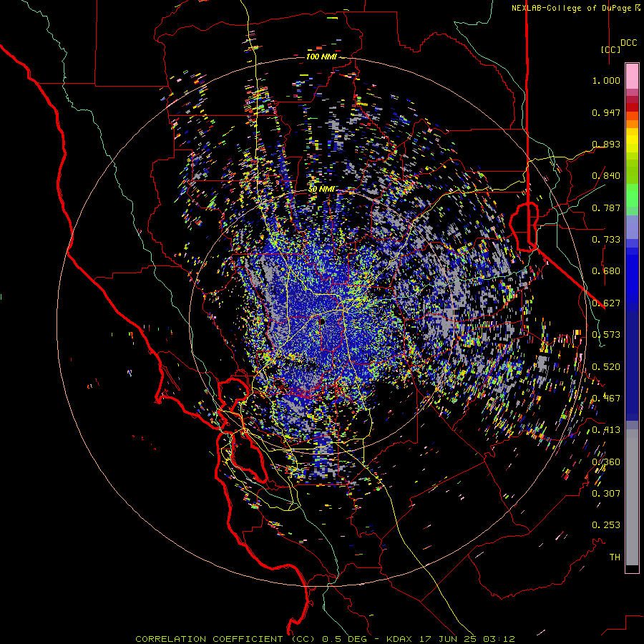Click the NEXLAB-College of DuPage title text
Screen dimensions: 644x644
pyautogui.click(x=571, y=8)
